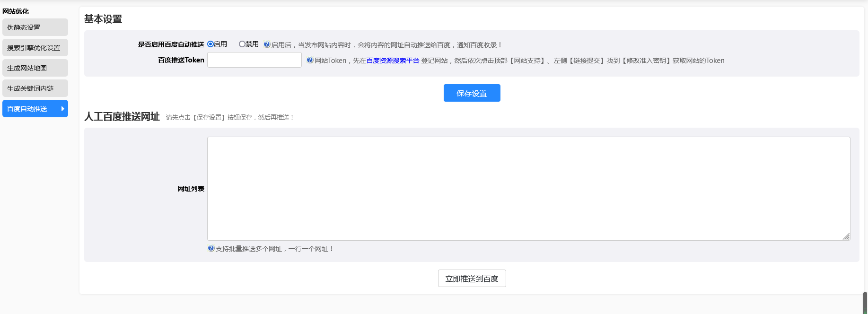This screenshot has width=868, height=314.
Task: Open 伪静态设置 in the sidebar
Action: 35,27
